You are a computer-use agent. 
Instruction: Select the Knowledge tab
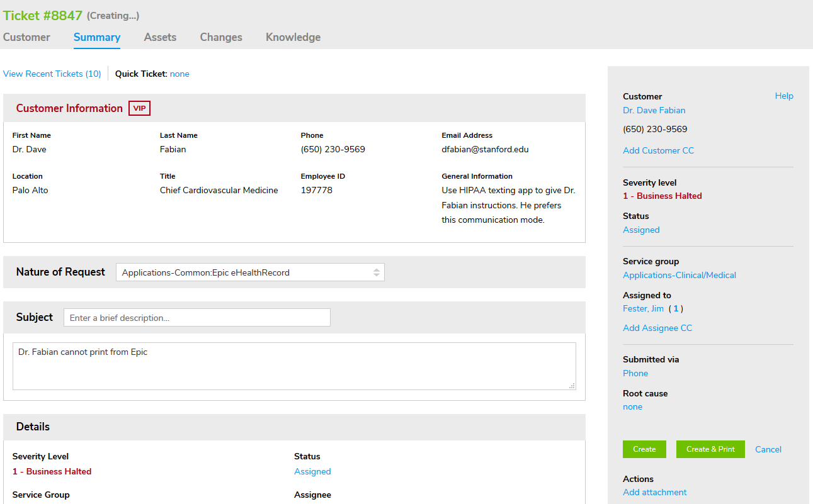click(293, 37)
